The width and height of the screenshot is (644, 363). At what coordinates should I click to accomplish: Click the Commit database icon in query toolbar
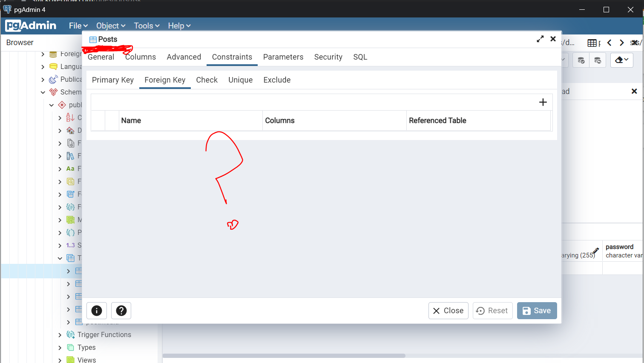(x=581, y=60)
